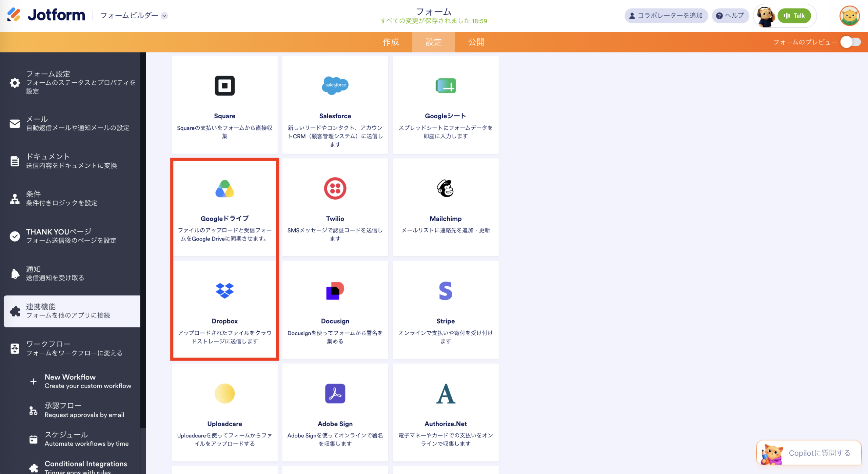868x474 pixels.
Task: Switch to the 公開 tab
Action: (476, 42)
